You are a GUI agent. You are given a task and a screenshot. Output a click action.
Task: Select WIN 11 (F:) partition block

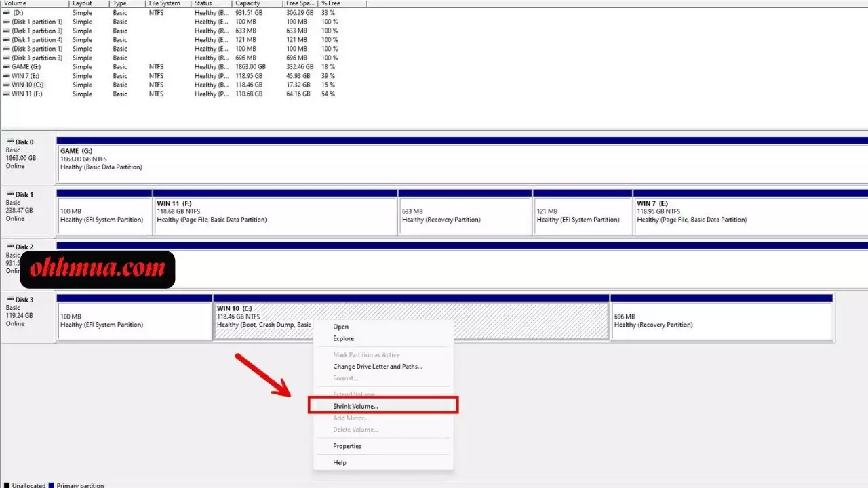point(275,212)
